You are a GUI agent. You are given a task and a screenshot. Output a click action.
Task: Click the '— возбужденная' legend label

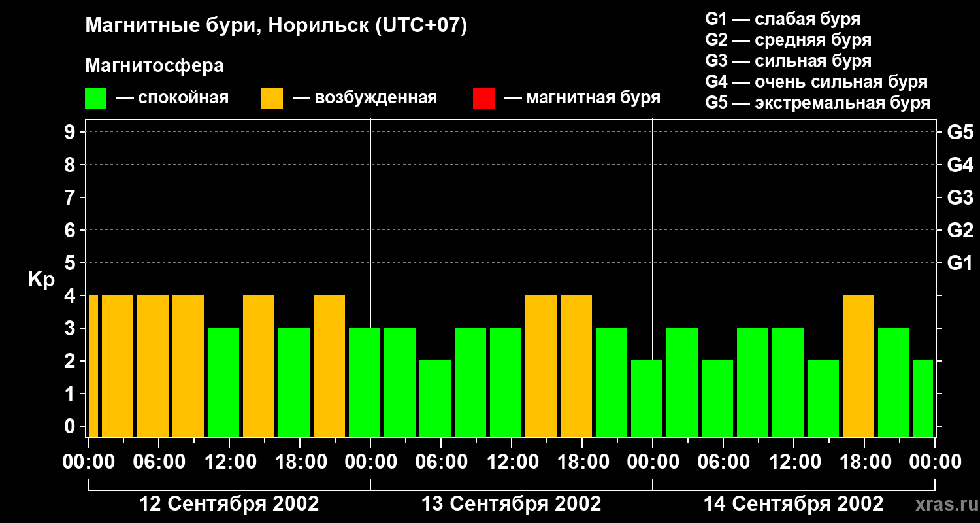365,98
